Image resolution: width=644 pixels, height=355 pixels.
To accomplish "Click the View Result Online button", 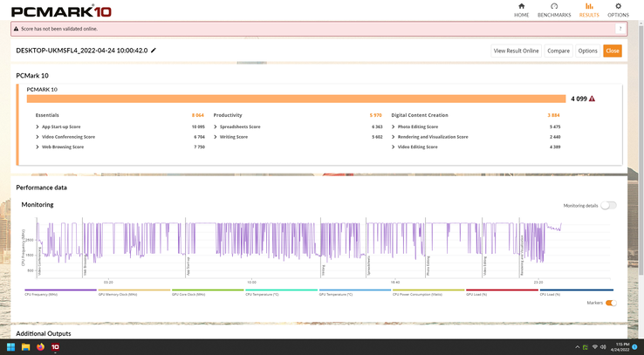I will [516, 51].
